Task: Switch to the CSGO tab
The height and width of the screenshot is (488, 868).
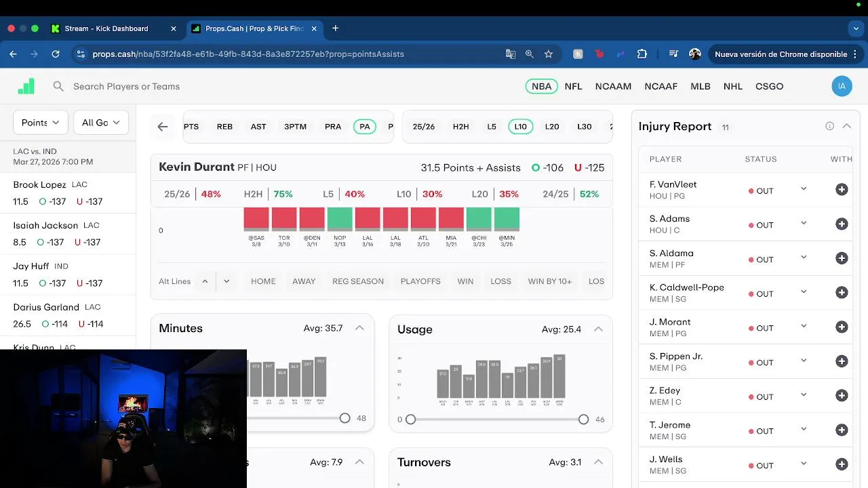Action: click(769, 86)
